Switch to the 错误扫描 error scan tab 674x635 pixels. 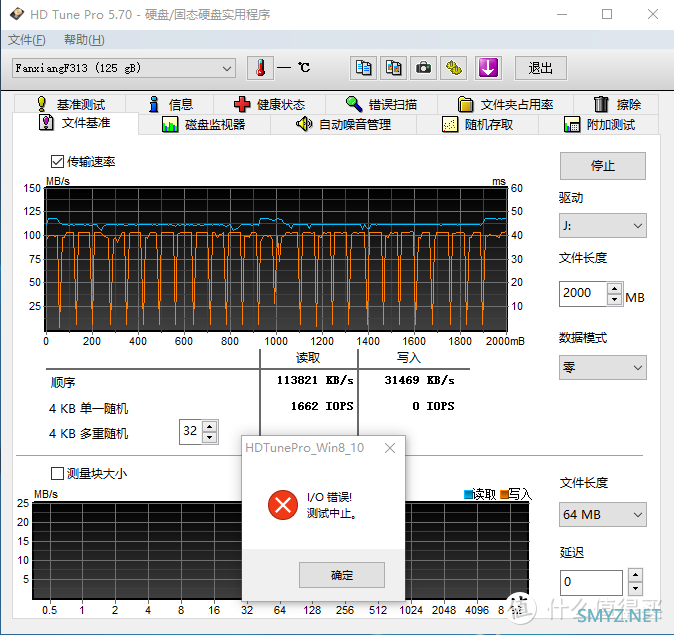point(381,104)
